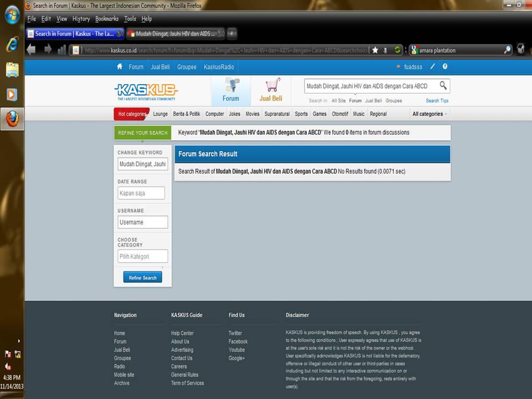Open the pencil edit icon beside fuadsss

point(433,66)
